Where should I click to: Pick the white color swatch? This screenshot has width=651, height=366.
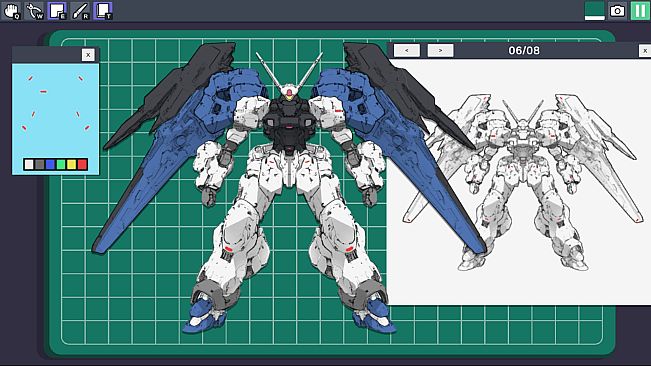tap(29, 164)
